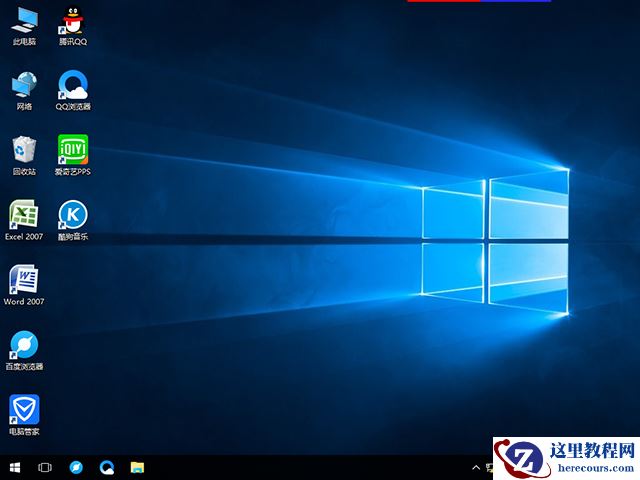Click the 电脑管家 label text
This screenshot has width=640, height=480.
click(24, 431)
